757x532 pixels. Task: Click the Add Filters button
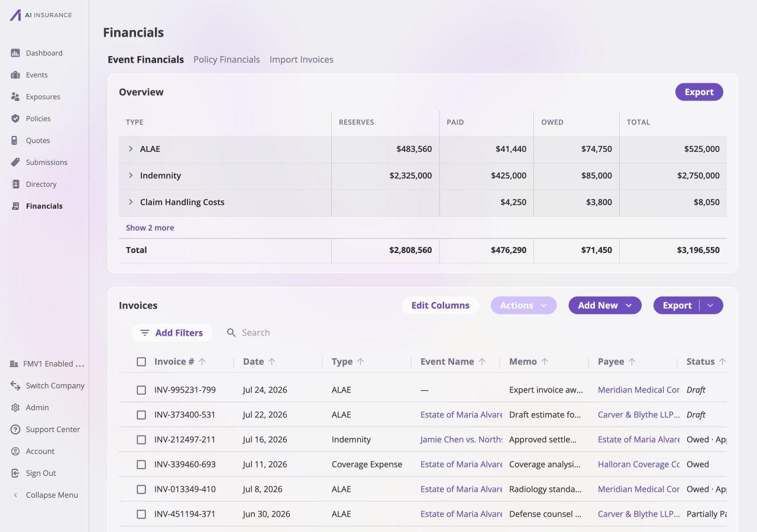click(172, 333)
